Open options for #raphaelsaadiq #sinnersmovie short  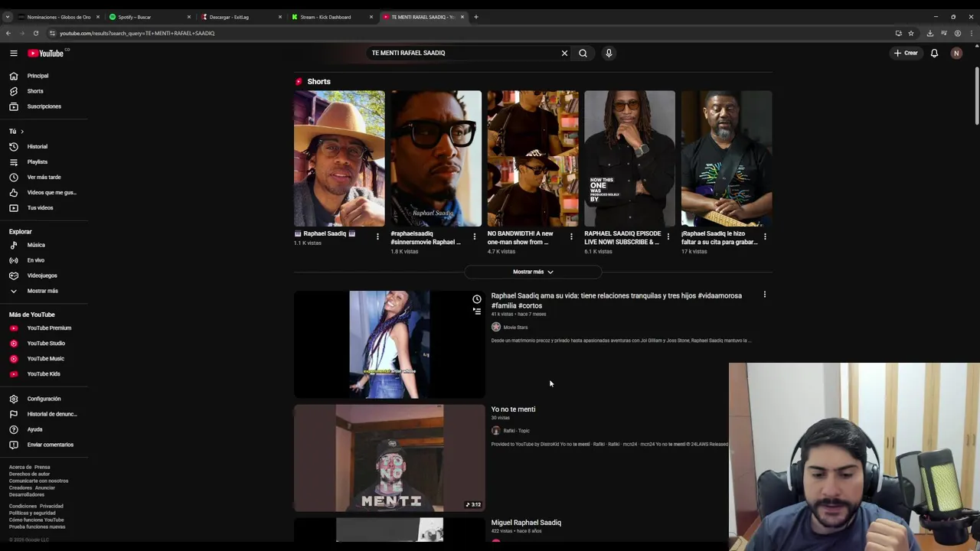tap(474, 236)
